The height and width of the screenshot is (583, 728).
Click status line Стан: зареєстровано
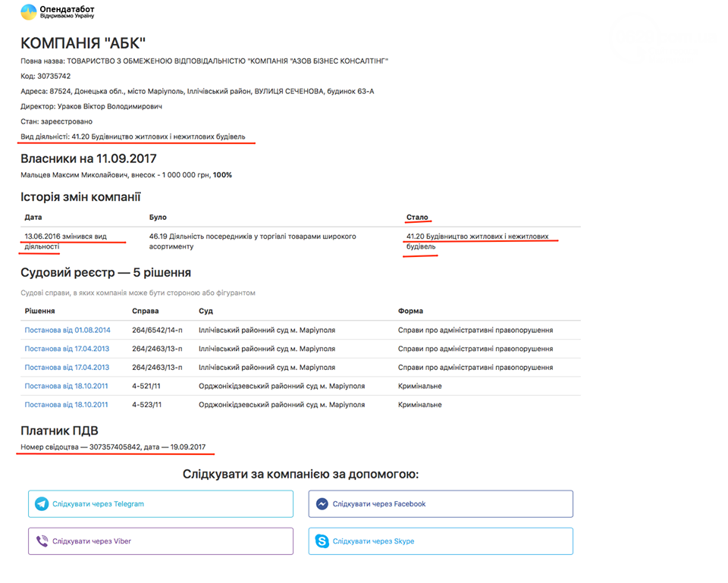[57, 121]
